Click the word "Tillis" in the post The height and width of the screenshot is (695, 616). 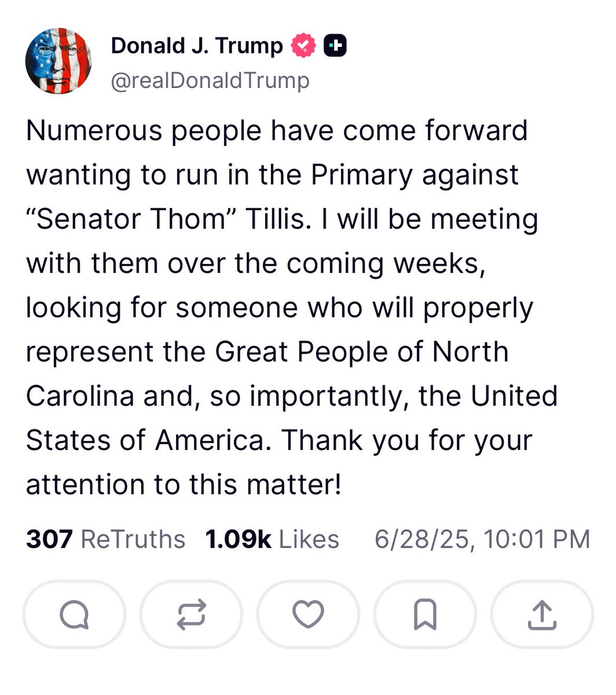(274, 219)
